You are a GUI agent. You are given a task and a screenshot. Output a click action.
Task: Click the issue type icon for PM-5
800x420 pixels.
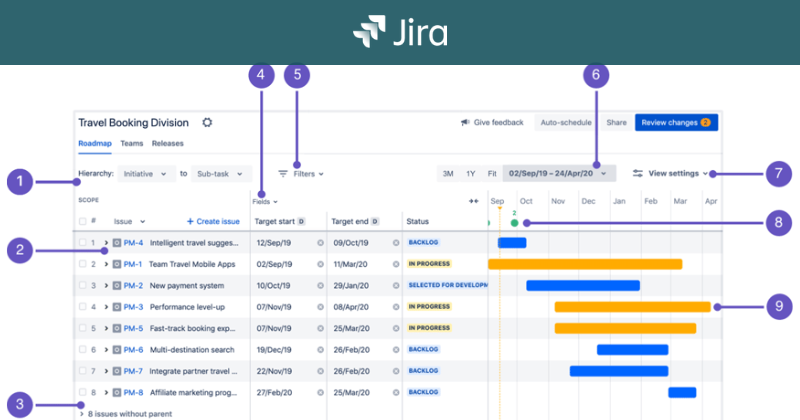point(117,329)
